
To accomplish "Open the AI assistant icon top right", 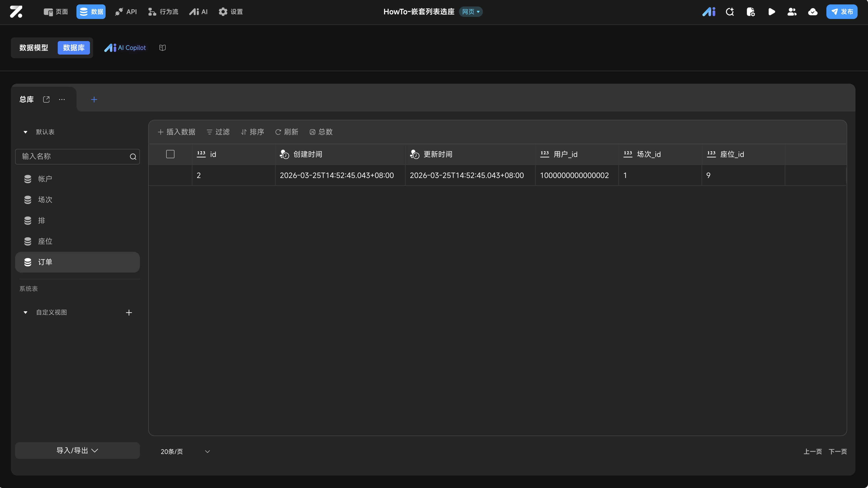I will click(709, 12).
